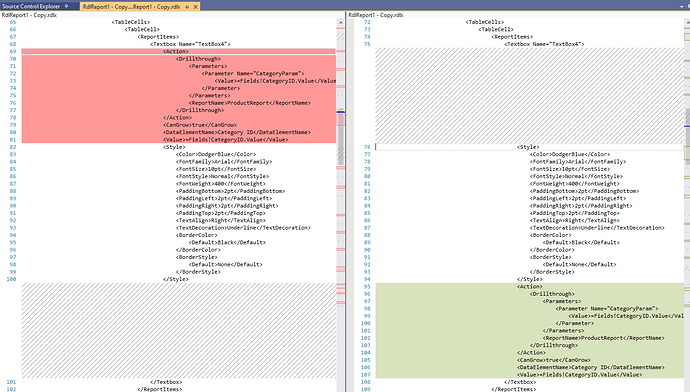Click the left pane scroll-up arrow

(x=341, y=22)
